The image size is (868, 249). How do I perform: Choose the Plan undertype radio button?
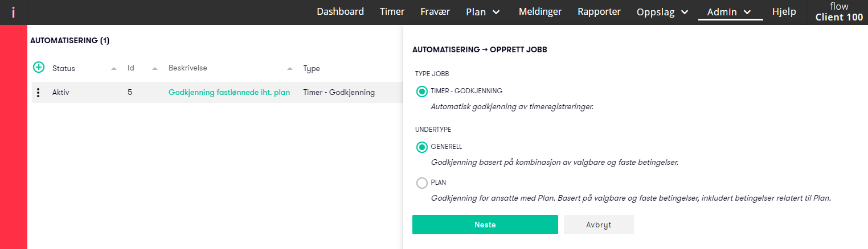point(422,183)
